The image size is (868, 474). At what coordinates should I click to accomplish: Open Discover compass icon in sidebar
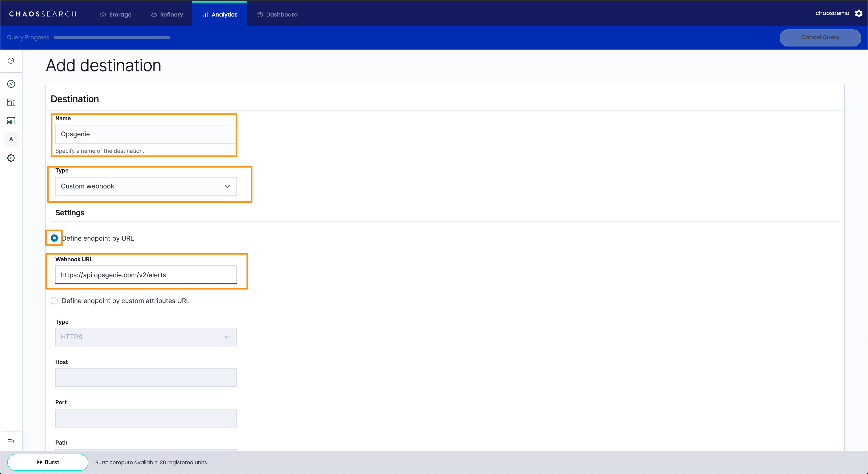pyautogui.click(x=11, y=84)
